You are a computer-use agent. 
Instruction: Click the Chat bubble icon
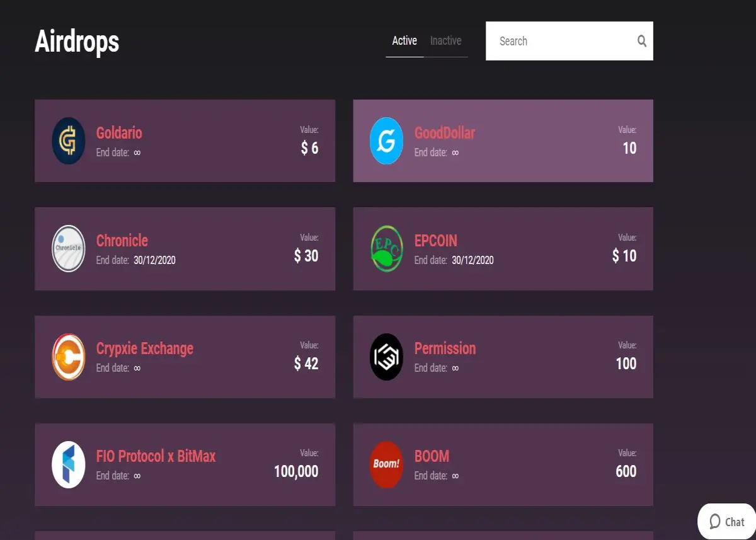715,522
